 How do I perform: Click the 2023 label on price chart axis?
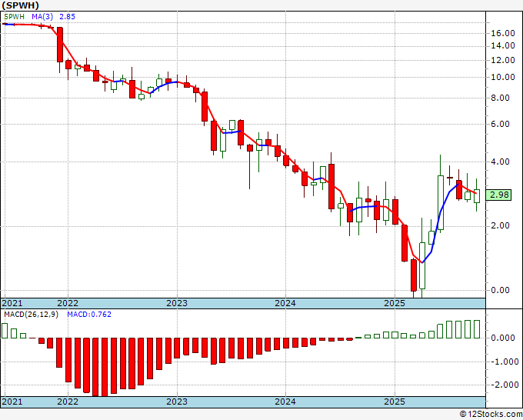point(177,303)
